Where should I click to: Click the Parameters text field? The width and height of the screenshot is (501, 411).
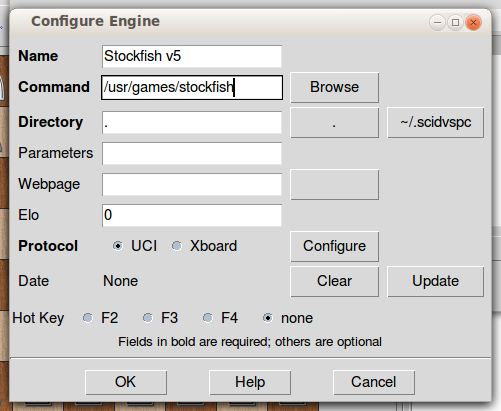192,153
